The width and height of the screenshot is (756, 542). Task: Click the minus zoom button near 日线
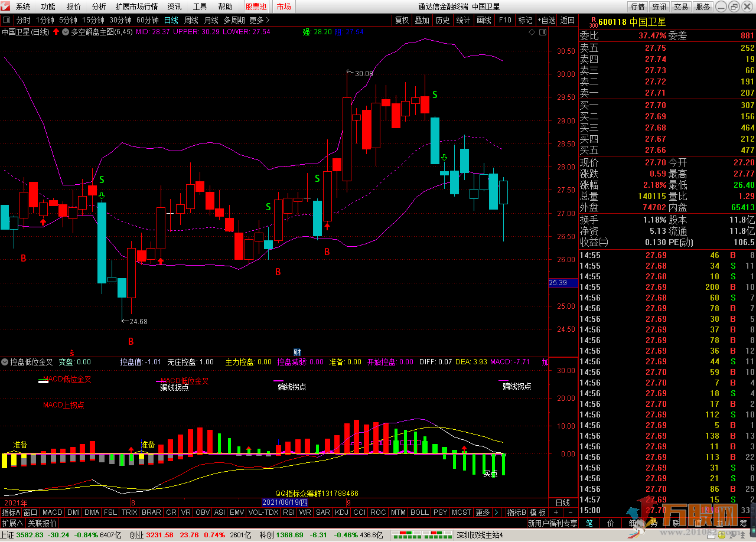tap(569, 512)
